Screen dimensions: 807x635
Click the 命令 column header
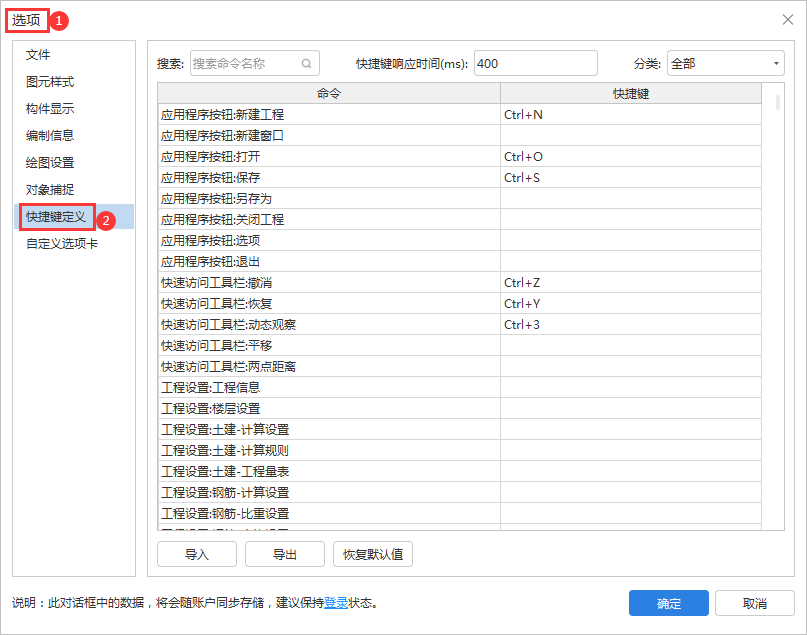pos(329,93)
